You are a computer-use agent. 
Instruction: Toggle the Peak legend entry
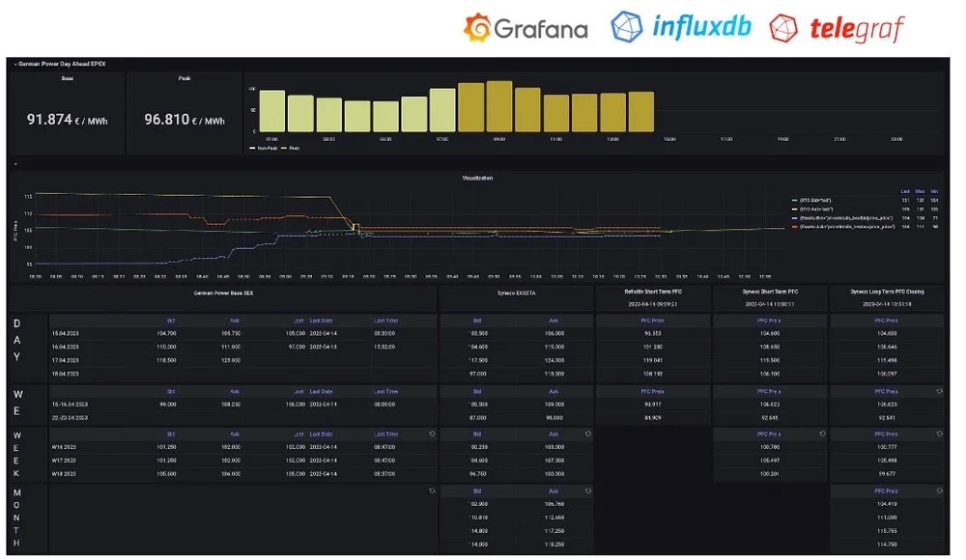tap(293, 148)
